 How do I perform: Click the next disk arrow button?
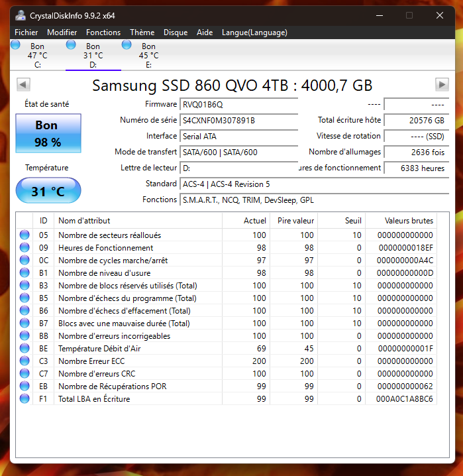pos(442,84)
